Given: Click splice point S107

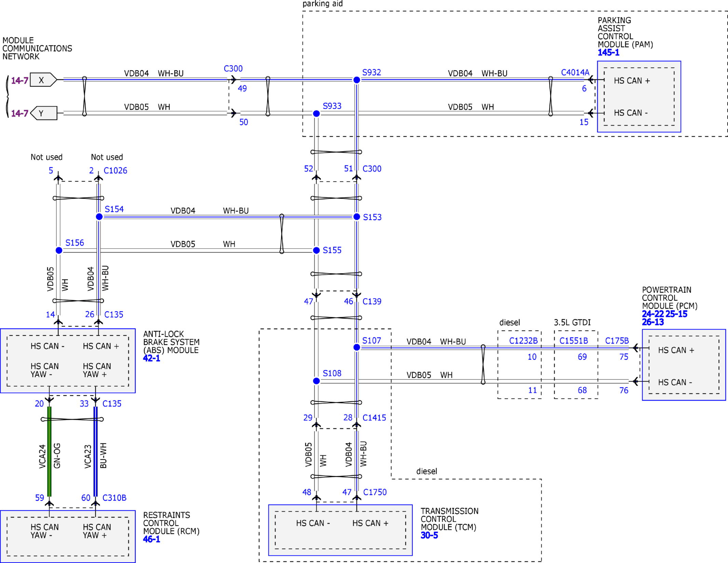Looking at the screenshot, I should click(x=356, y=347).
